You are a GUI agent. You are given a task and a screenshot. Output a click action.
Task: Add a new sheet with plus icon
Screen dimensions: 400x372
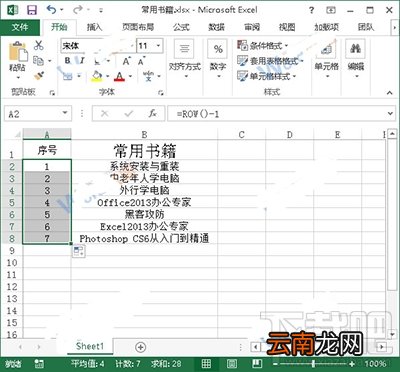point(140,347)
